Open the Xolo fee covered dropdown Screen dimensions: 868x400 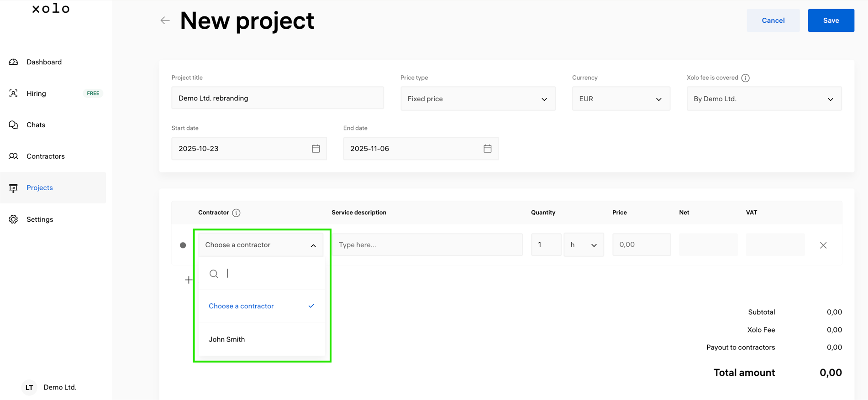[763, 99]
